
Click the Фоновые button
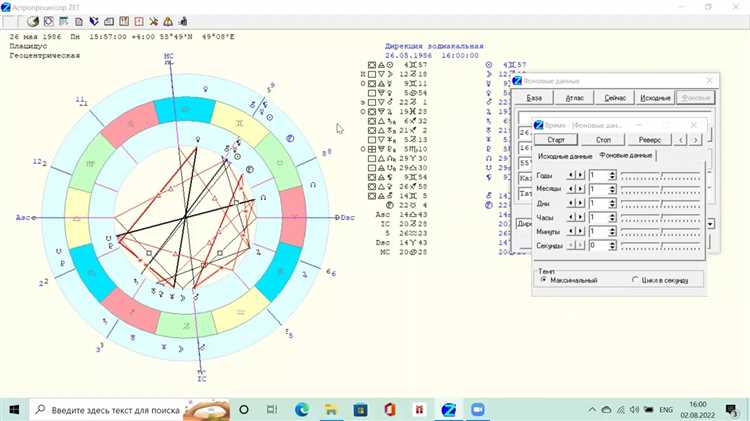click(x=696, y=98)
